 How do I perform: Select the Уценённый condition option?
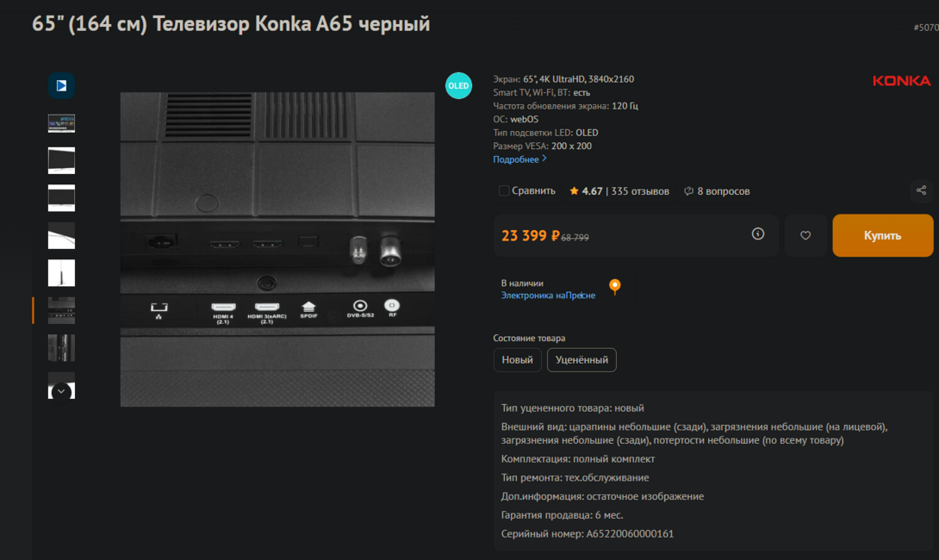[x=581, y=360]
